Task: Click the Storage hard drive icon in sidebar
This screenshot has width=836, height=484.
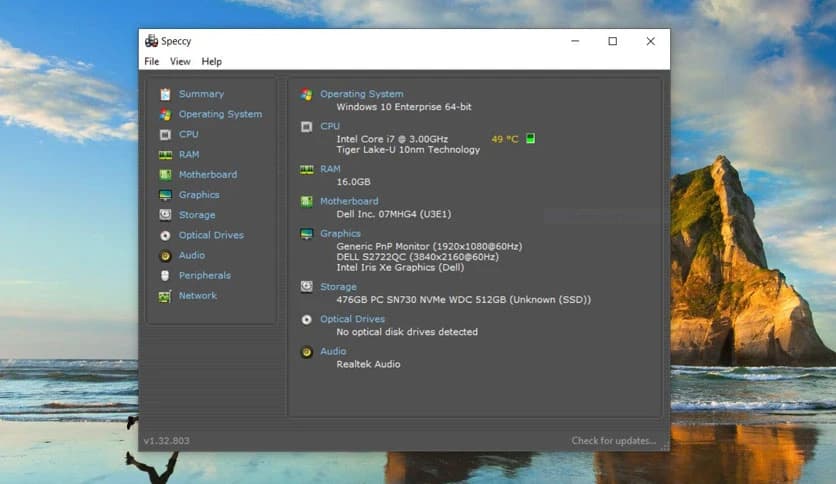Action: [165, 215]
